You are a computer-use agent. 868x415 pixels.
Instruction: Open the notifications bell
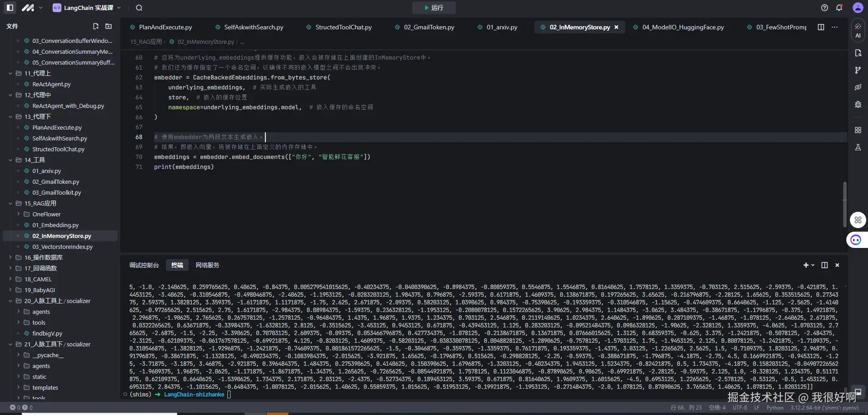[839, 8]
